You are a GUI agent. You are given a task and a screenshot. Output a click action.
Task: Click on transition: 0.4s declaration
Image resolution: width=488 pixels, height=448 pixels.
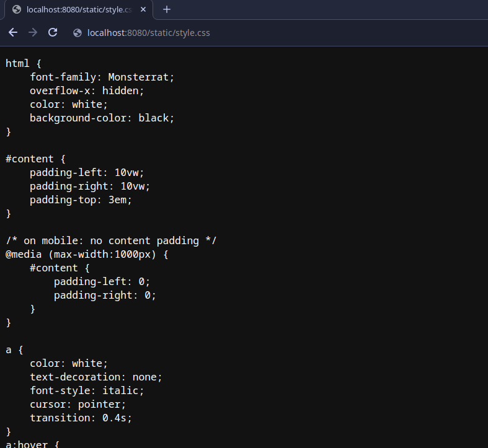81,418
